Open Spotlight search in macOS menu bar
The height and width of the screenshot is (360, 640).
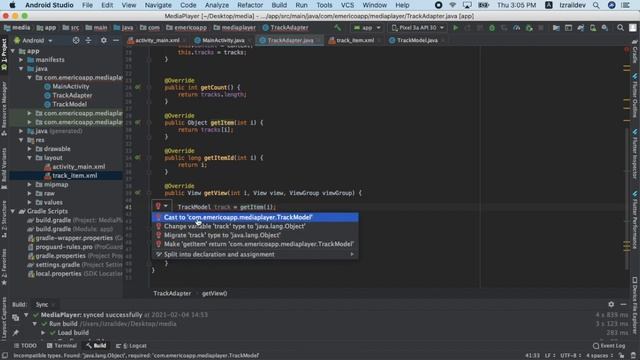(x=596, y=5)
